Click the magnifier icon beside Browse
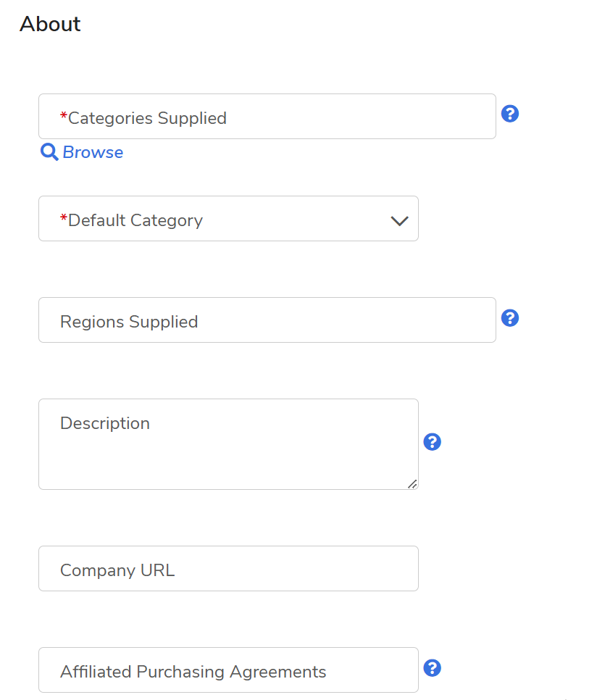 pyautogui.click(x=49, y=152)
